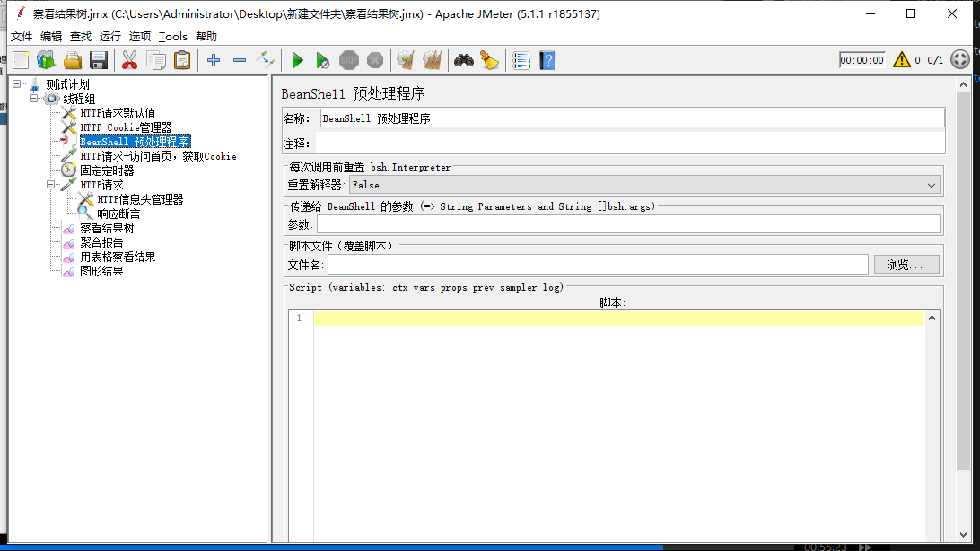Select HTTP信息头管理器 in tree
The height and width of the screenshot is (551, 980).
(x=140, y=199)
